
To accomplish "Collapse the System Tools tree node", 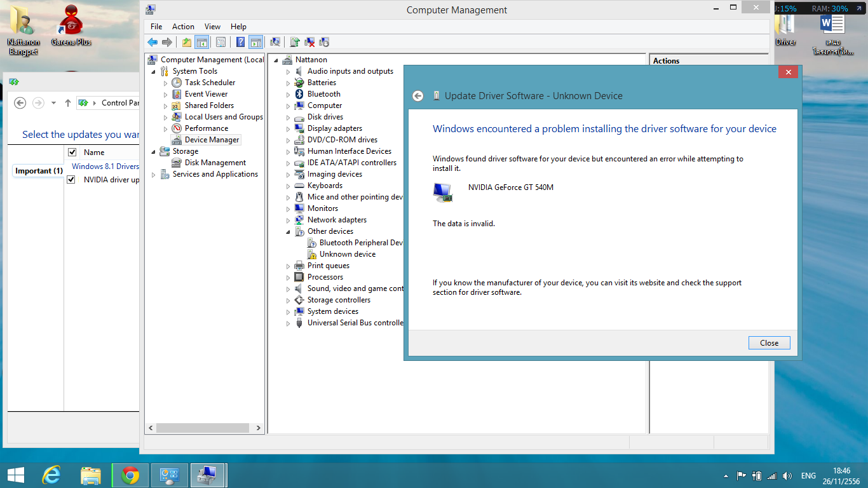I will point(153,72).
